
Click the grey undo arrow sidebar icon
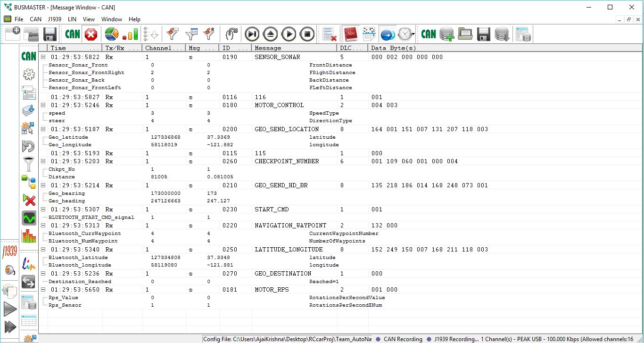29,146
